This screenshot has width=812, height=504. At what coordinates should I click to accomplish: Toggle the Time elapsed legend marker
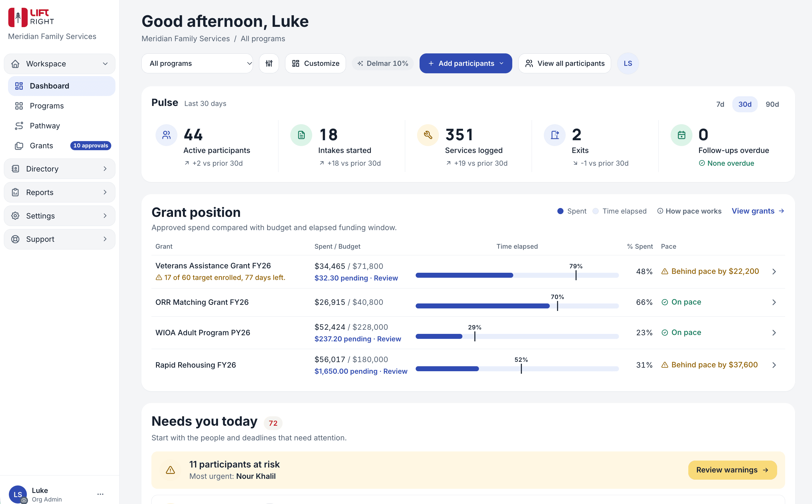(596, 211)
